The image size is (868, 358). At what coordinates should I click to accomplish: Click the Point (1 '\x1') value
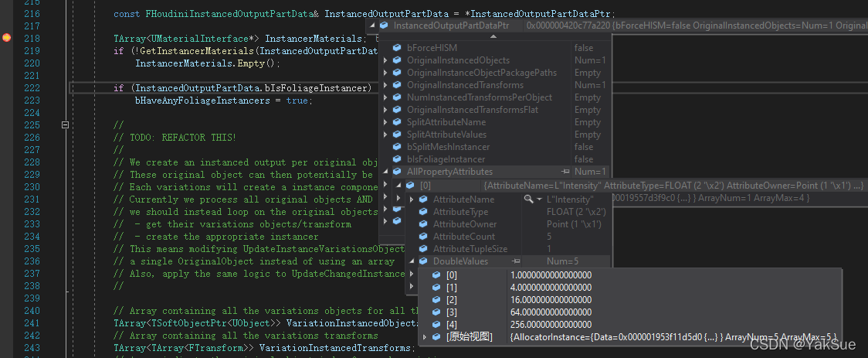574,224
